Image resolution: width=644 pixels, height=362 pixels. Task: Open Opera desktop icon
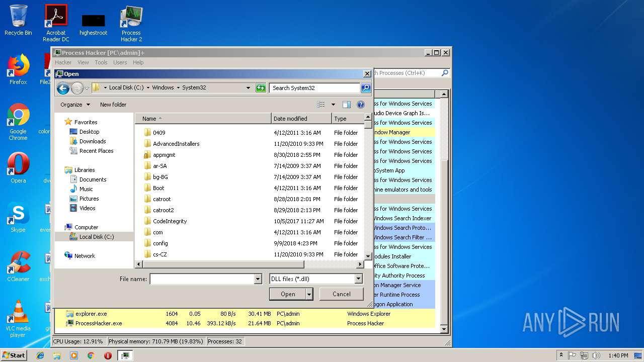coord(18,168)
